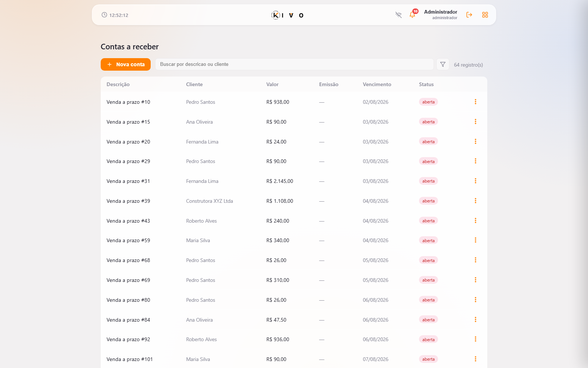The width and height of the screenshot is (588, 368).
Task: Click the Cliente column header
Action: pyautogui.click(x=194, y=84)
